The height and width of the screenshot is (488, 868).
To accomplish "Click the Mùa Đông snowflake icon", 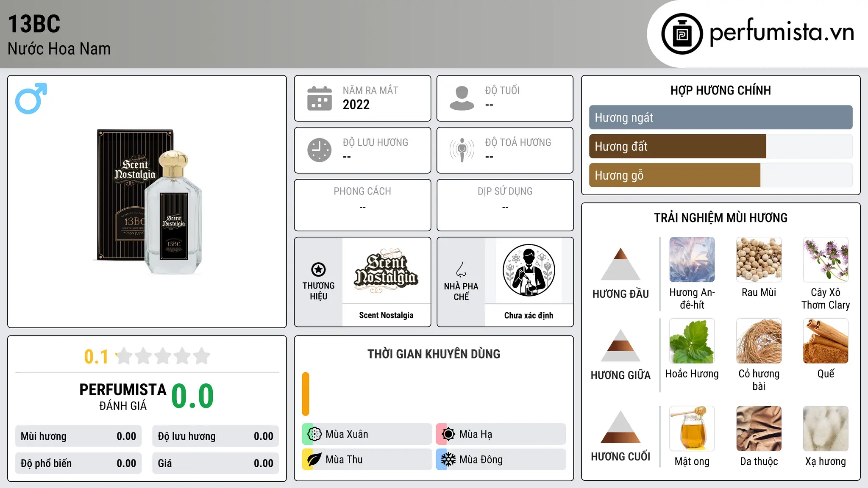I will point(448,460).
